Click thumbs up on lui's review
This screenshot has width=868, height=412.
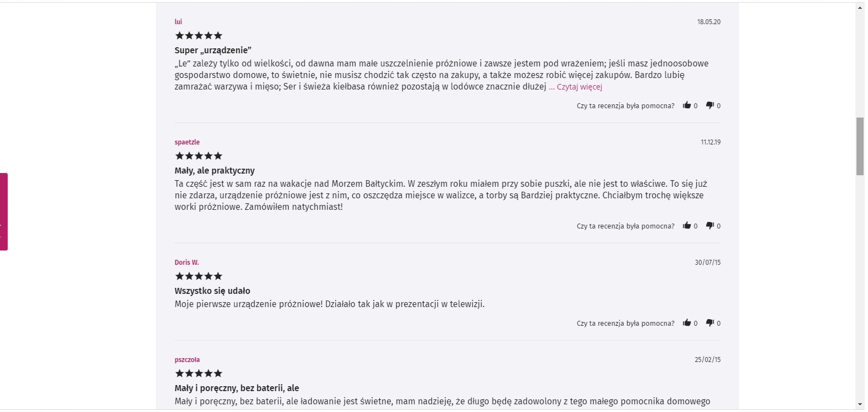tap(686, 105)
